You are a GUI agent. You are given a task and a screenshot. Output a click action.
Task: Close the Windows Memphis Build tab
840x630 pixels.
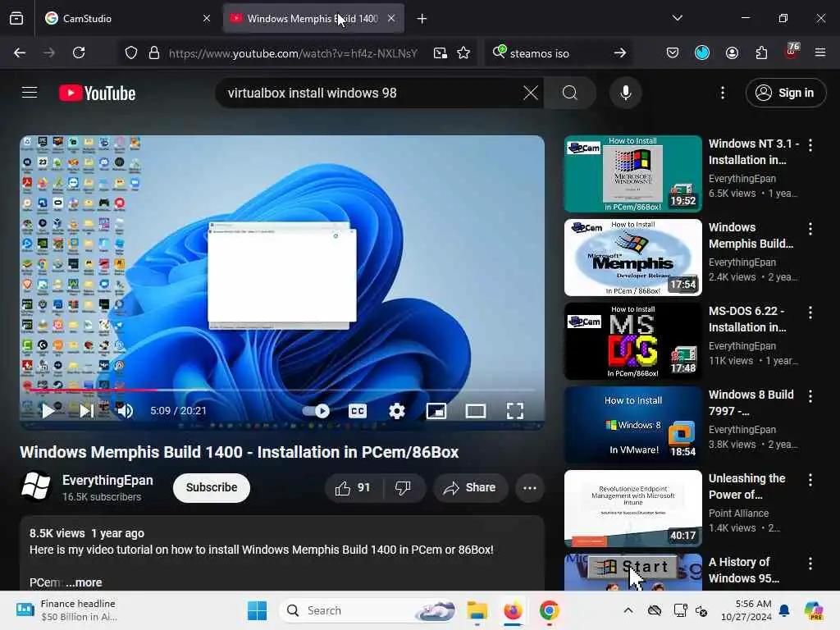click(391, 18)
